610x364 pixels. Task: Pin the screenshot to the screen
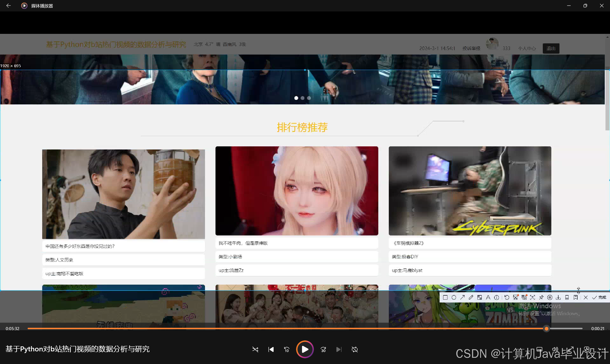coord(541,297)
